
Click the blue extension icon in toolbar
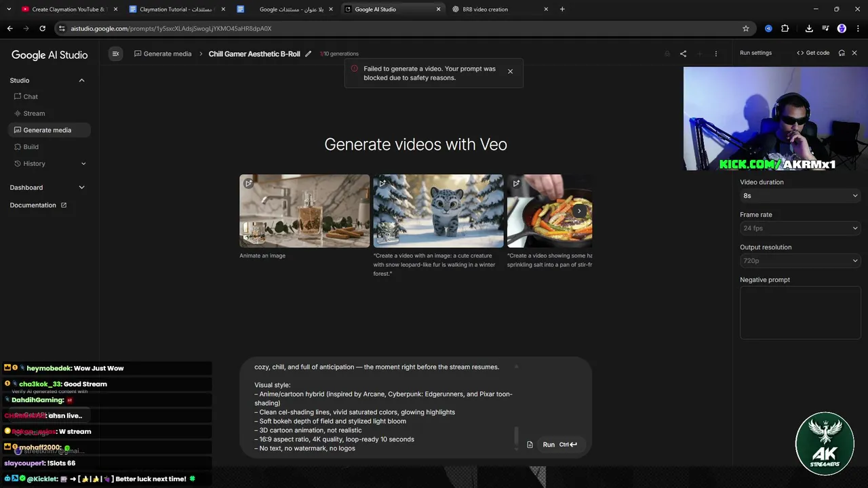click(768, 28)
